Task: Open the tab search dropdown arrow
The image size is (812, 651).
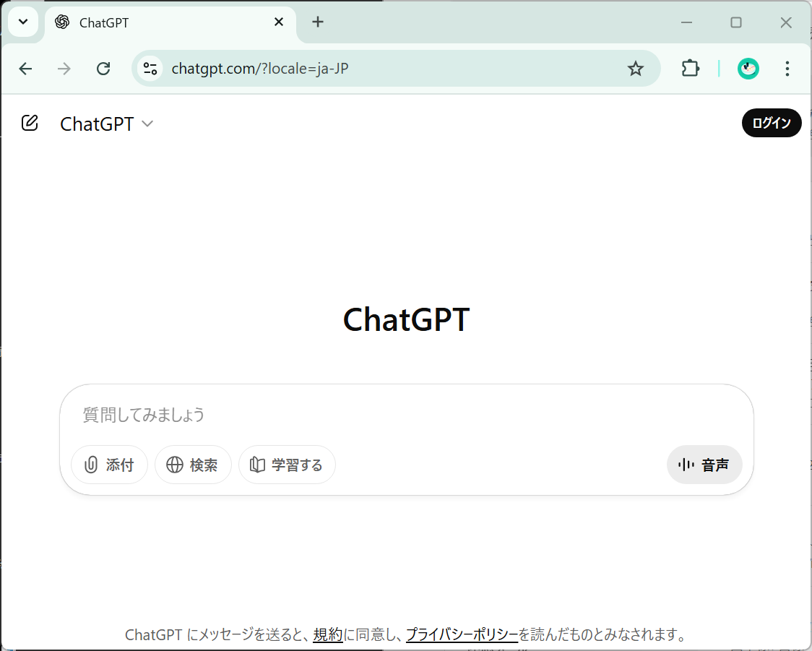Action: (x=23, y=22)
